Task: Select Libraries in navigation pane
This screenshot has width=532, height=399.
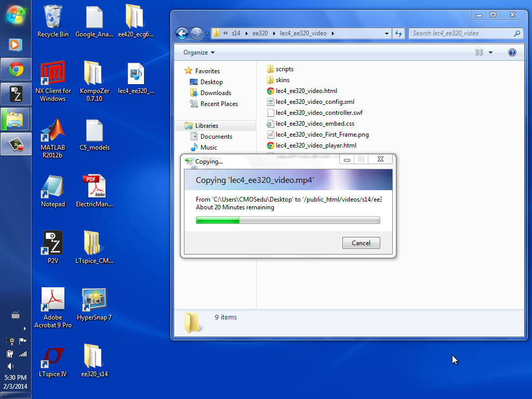Action: tap(215, 126)
